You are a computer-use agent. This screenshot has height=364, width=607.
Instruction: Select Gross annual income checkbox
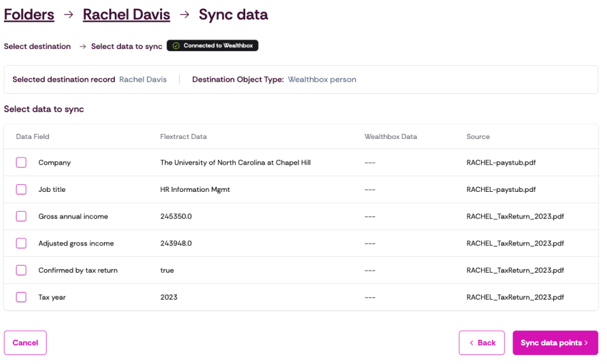[21, 216]
